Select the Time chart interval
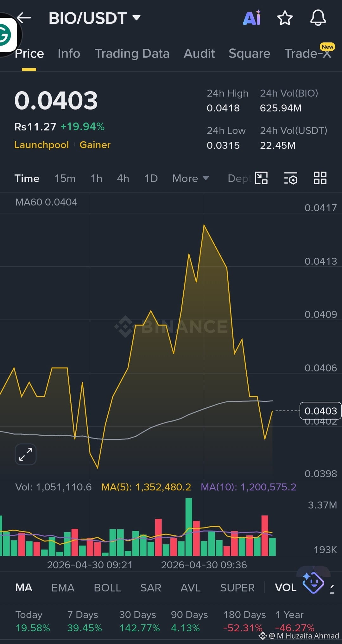Image resolution: width=342 pixels, height=644 pixels. pos(27,178)
